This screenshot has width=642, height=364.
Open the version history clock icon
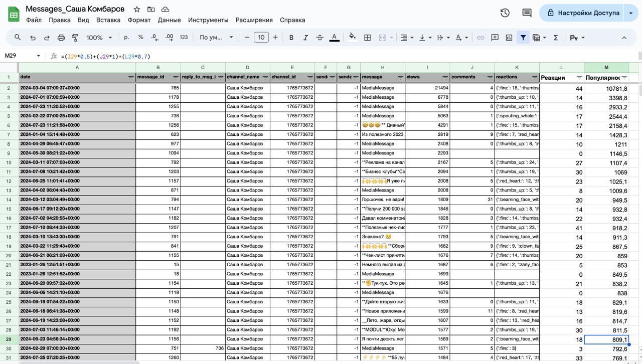pyautogui.click(x=505, y=13)
